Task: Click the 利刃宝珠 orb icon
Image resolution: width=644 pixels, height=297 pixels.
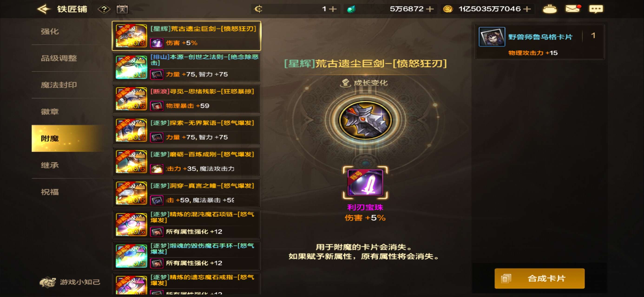Action: [x=365, y=182]
